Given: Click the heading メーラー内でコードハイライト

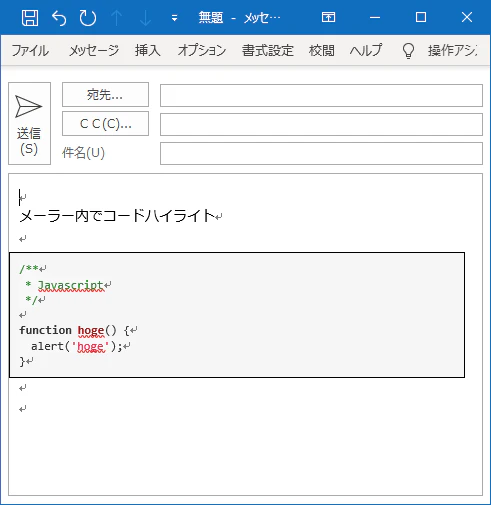Looking at the screenshot, I should [x=117, y=216].
